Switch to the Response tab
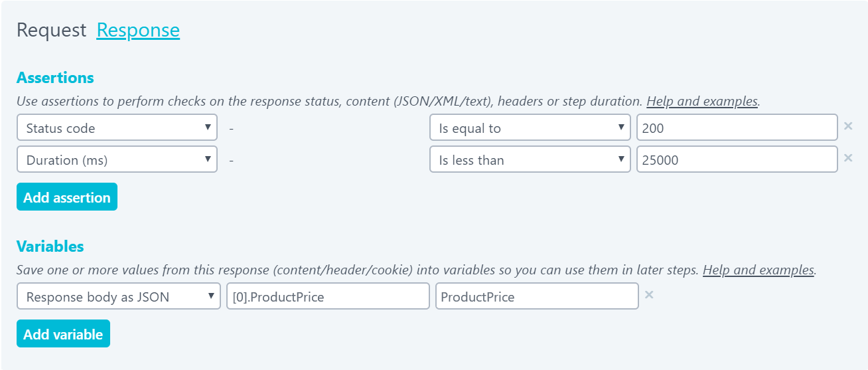The width and height of the screenshot is (868, 370). pos(138,30)
